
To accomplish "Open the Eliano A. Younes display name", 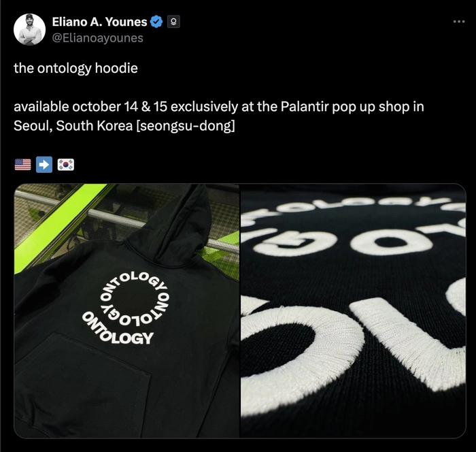I will tap(99, 22).
